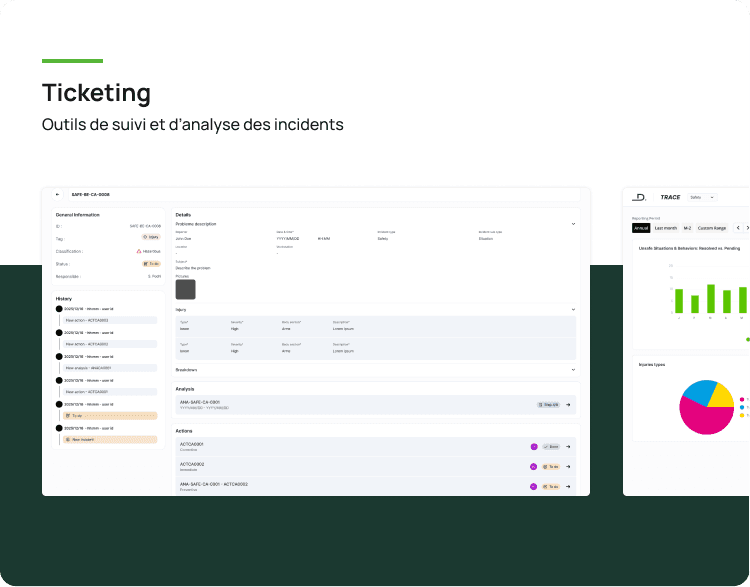Open the Preventive action via its right arrow
The height and width of the screenshot is (587, 750).
568,487
